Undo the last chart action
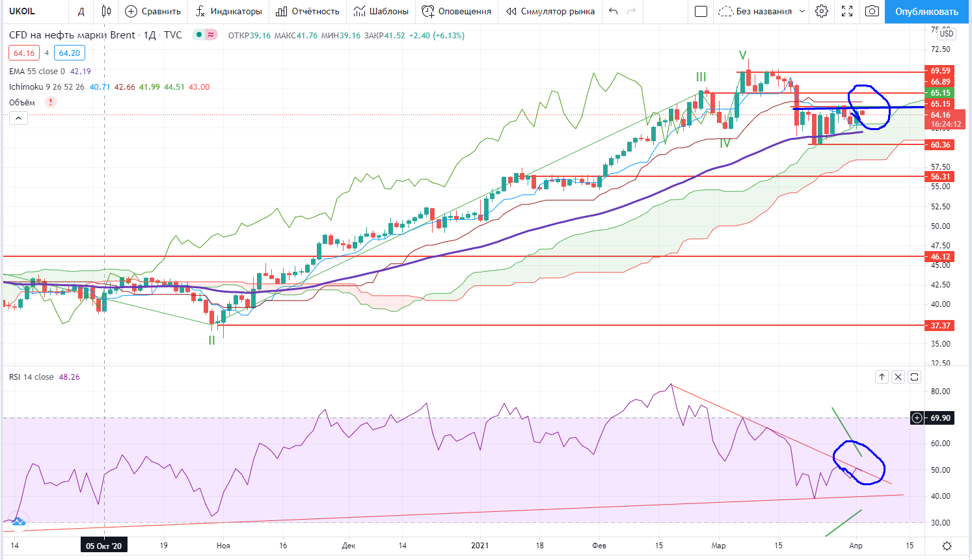The height and width of the screenshot is (560, 972). [613, 11]
